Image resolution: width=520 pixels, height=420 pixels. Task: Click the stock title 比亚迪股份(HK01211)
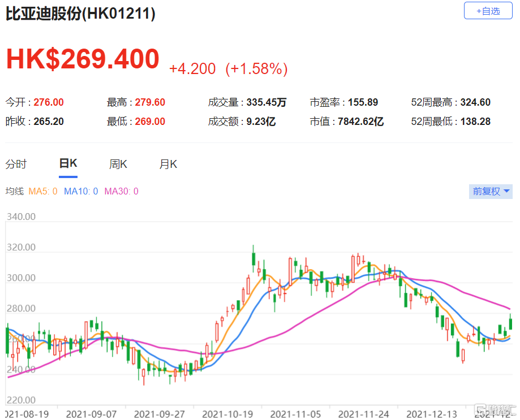80,14
